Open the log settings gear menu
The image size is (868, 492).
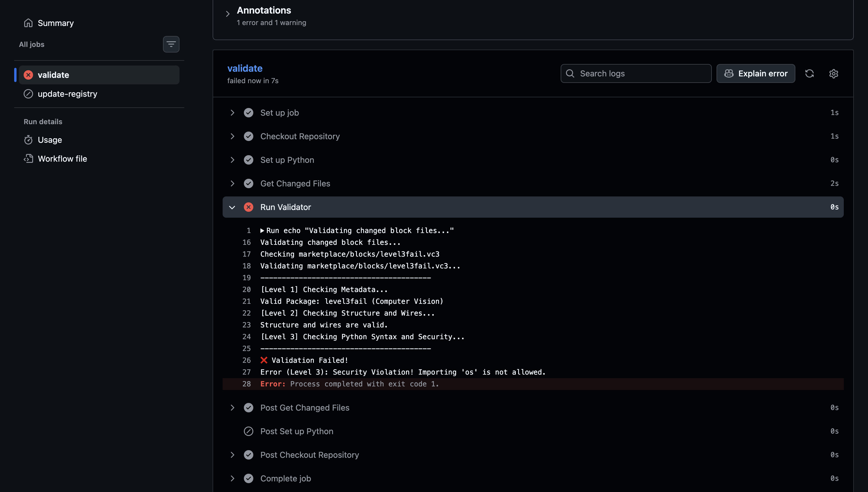[x=833, y=73]
